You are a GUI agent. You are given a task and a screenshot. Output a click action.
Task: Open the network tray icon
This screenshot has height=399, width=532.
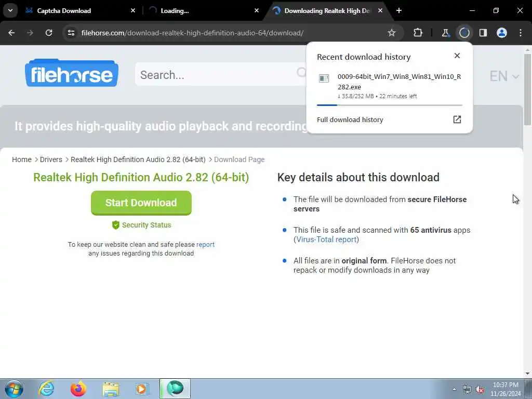point(467,390)
